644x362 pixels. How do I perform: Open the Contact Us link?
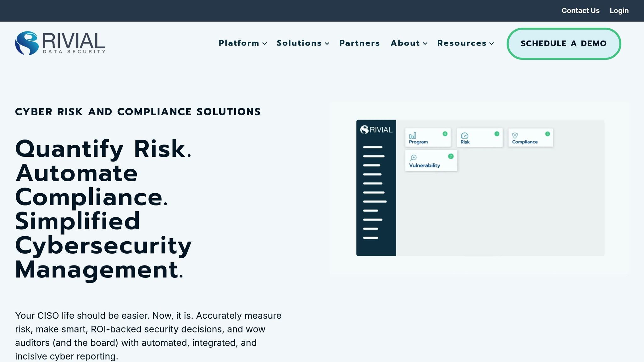580,11
